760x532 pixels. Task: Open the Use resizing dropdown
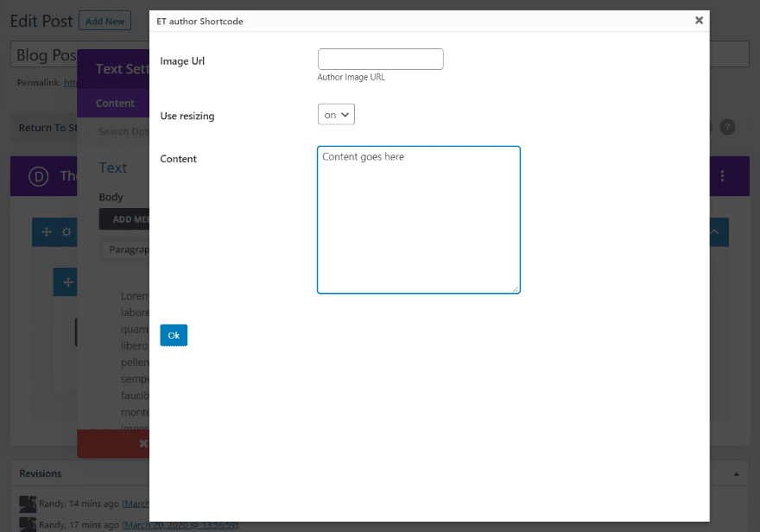tap(336, 113)
